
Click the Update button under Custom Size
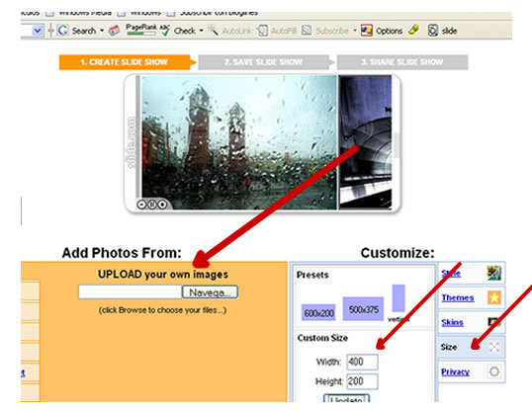coord(346,398)
